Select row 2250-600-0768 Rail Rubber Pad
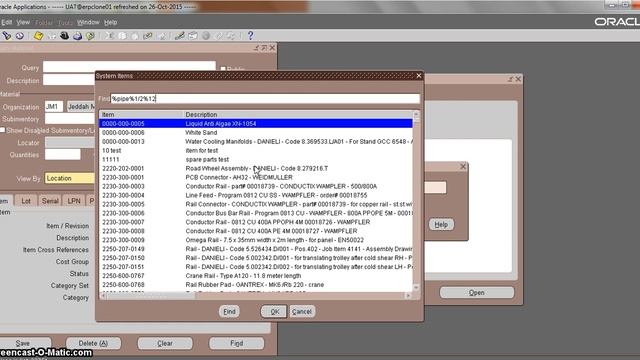 (x=256, y=285)
